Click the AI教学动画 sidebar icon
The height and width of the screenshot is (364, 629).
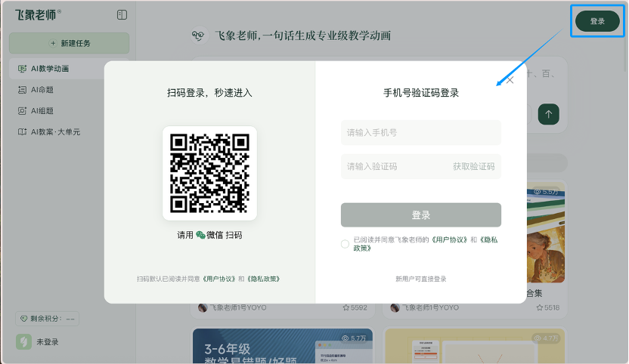click(23, 69)
